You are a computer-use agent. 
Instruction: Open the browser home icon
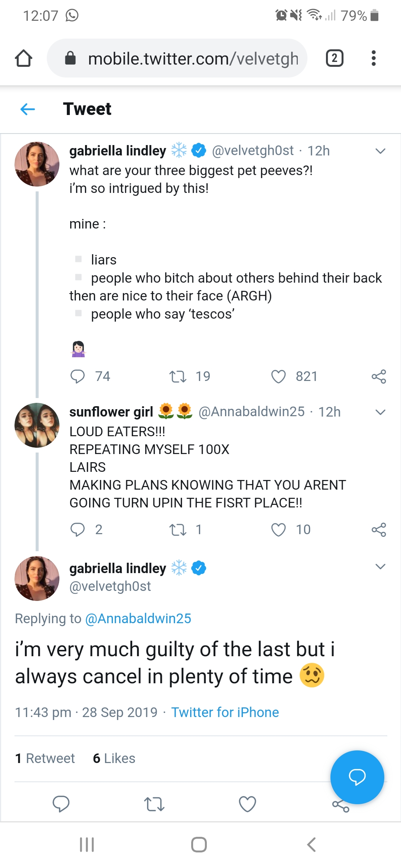23,58
